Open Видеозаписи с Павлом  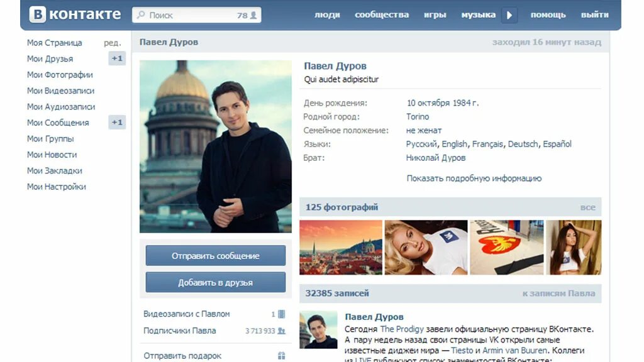(186, 314)
